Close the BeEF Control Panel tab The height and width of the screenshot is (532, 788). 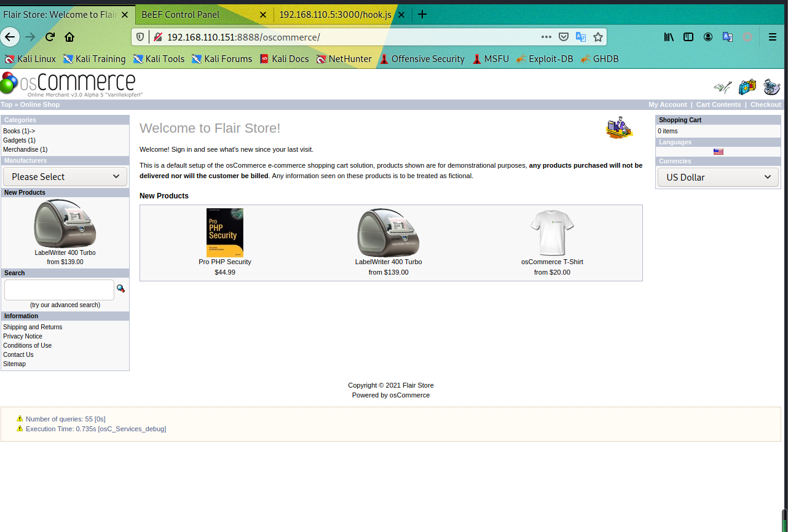[x=263, y=15]
